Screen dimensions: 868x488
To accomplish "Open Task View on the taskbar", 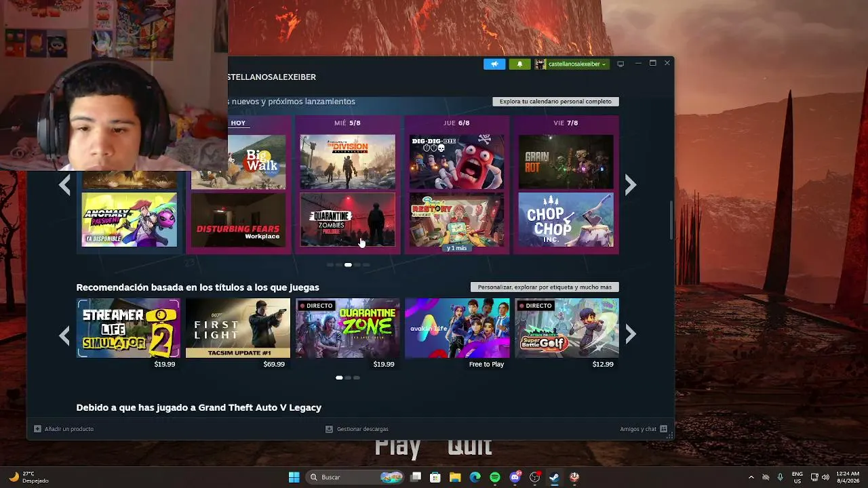I will coord(416,477).
